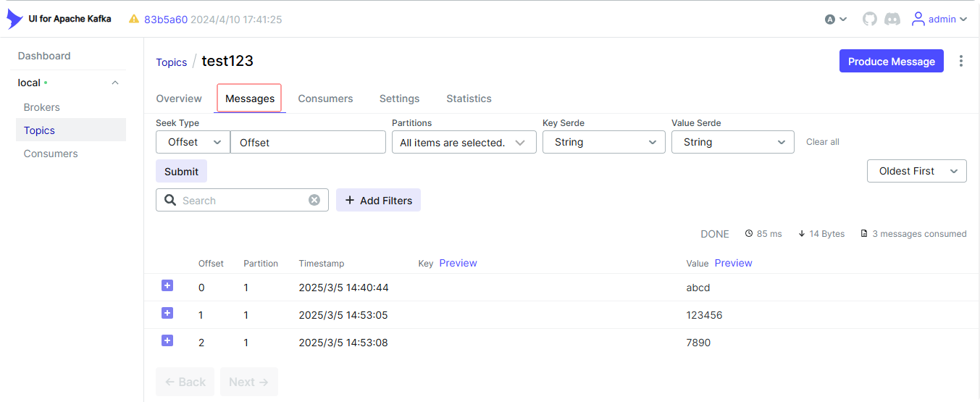Screen dimensions: 980x402
Task: Collapse the local cluster menu
Action: (115, 83)
